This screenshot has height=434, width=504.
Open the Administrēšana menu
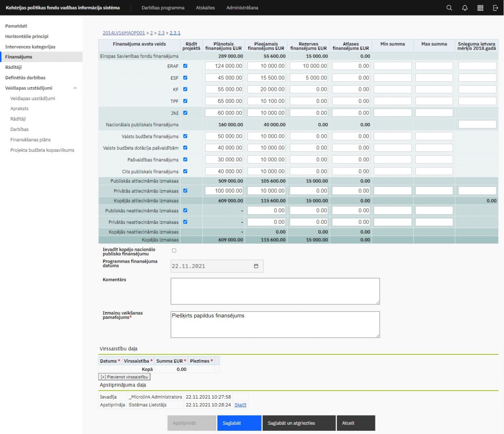pyautogui.click(x=242, y=8)
